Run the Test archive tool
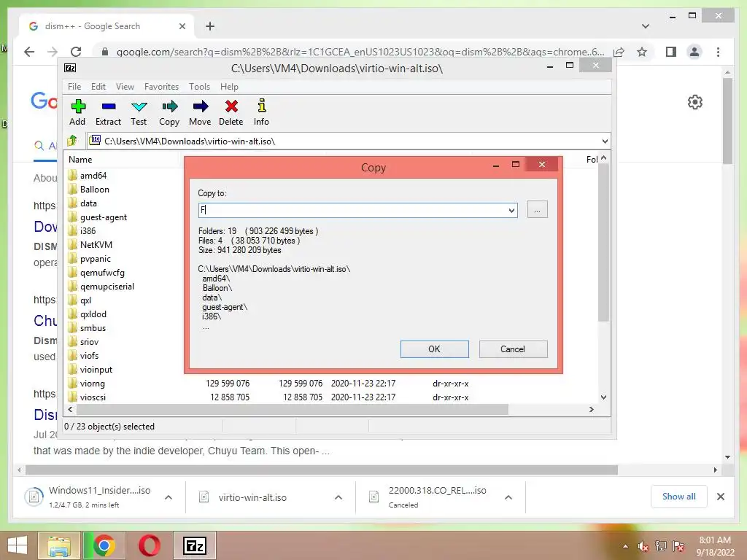The width and height of the screenshot is (747, 560). point(139,112)
